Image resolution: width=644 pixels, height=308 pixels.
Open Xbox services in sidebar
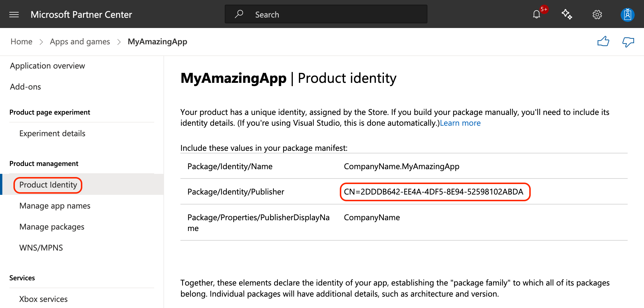43,299
